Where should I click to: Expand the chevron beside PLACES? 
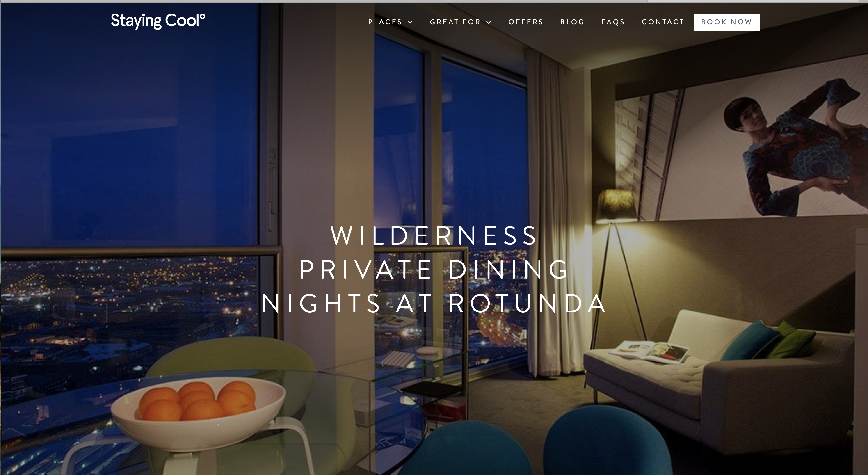click(410, 22)
